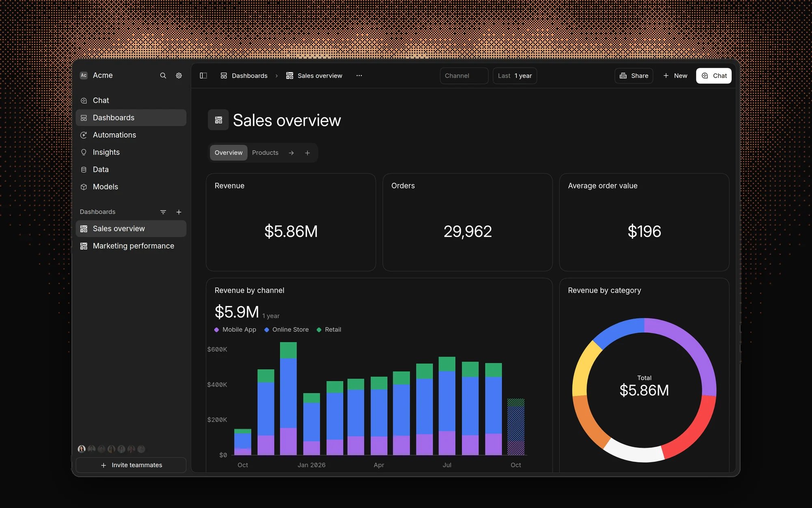Click the Sales overview title icon

point(218,120)
